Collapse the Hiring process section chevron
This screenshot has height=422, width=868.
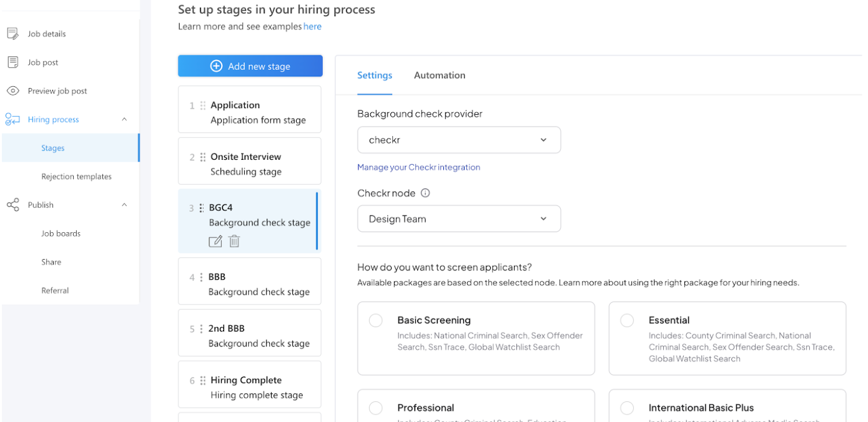(x=124, y=119)
